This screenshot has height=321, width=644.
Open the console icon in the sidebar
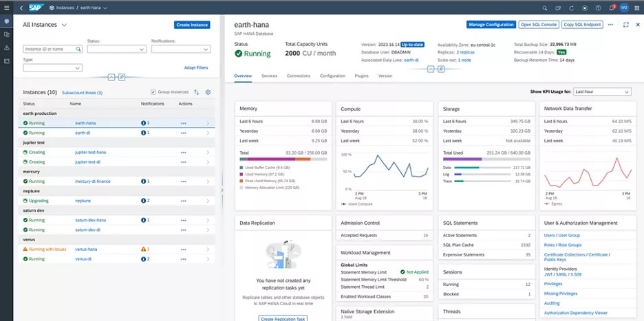[7, 61]
